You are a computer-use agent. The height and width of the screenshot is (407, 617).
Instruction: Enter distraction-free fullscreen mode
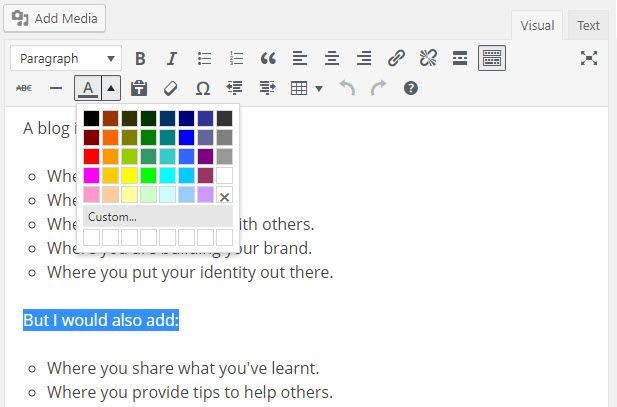pos(589,59)
